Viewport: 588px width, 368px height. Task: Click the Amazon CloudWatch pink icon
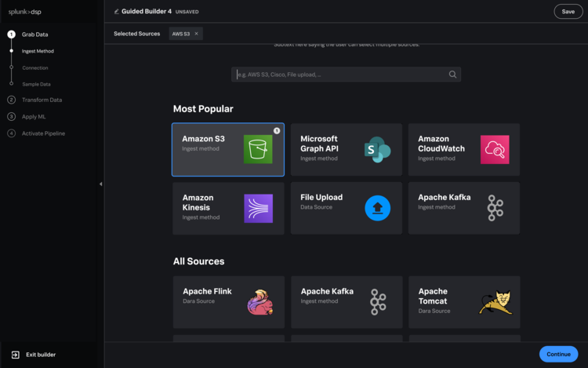tap(495, 150)
